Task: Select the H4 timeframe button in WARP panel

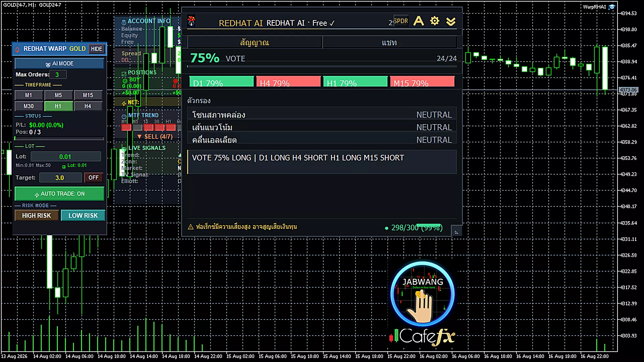Action: point(88,106)
